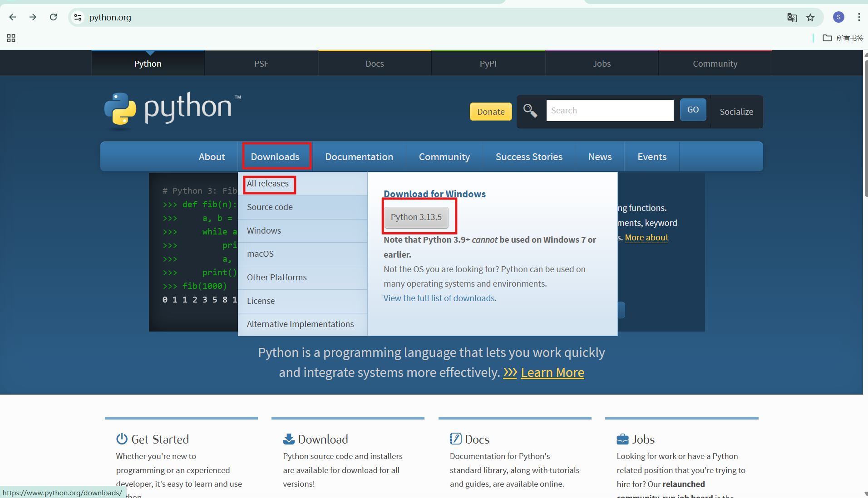The image size is (868, 498).
Task: Open the News nav menu
Action: [x=600, y=156]
